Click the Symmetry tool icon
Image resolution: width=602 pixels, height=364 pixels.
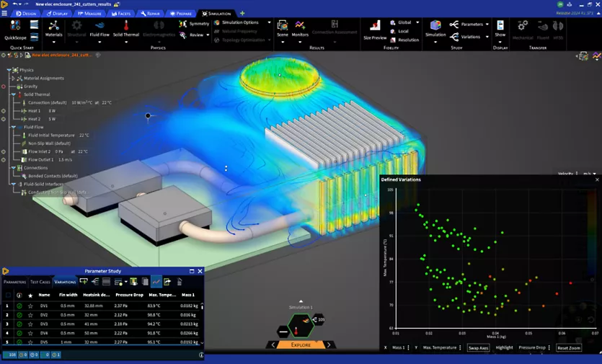click(x=184, y=24)
